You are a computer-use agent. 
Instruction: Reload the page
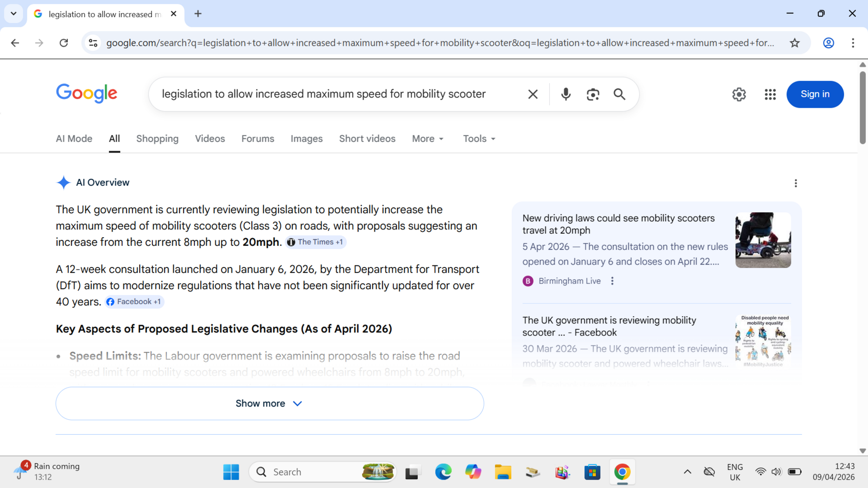[x=63, y=43]
